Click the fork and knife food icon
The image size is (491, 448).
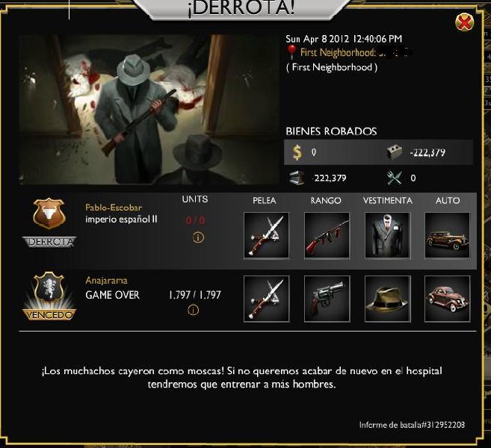pyautogui.click(x=394, y=178)
